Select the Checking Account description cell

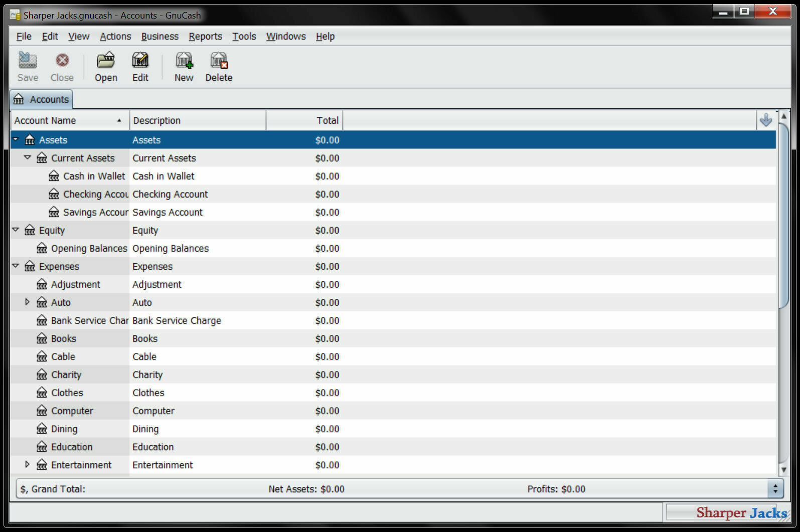170,194
